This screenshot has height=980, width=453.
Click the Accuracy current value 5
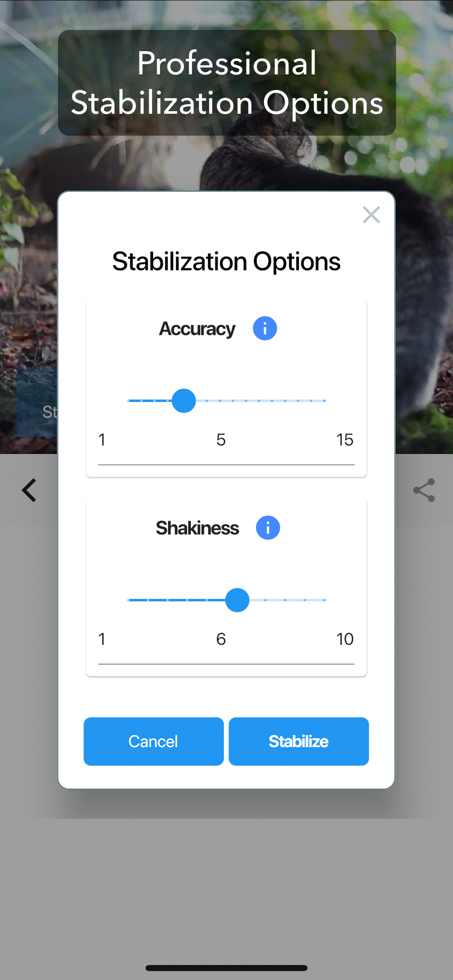(x=221, y=440)
